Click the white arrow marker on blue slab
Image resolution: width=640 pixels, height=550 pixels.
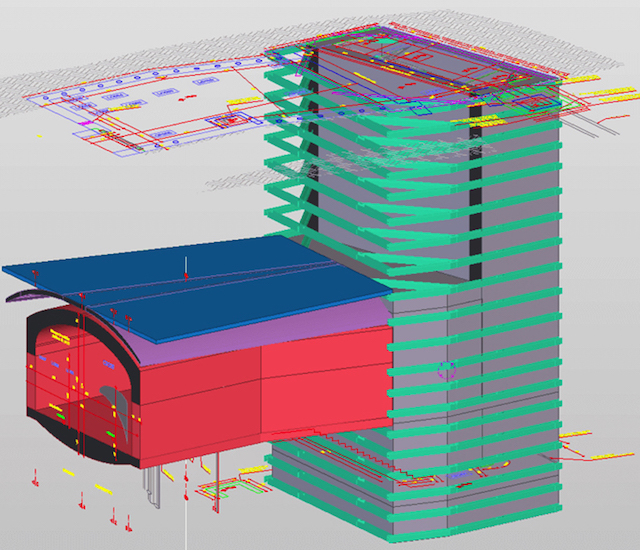click(x=186, y=268)
